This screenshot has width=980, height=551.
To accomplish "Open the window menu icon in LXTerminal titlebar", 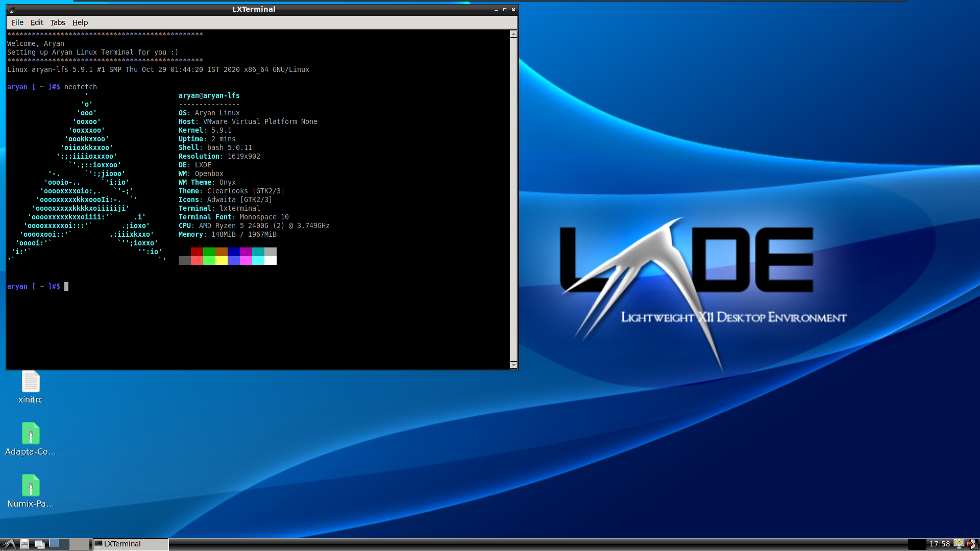I will pos(12,10).
